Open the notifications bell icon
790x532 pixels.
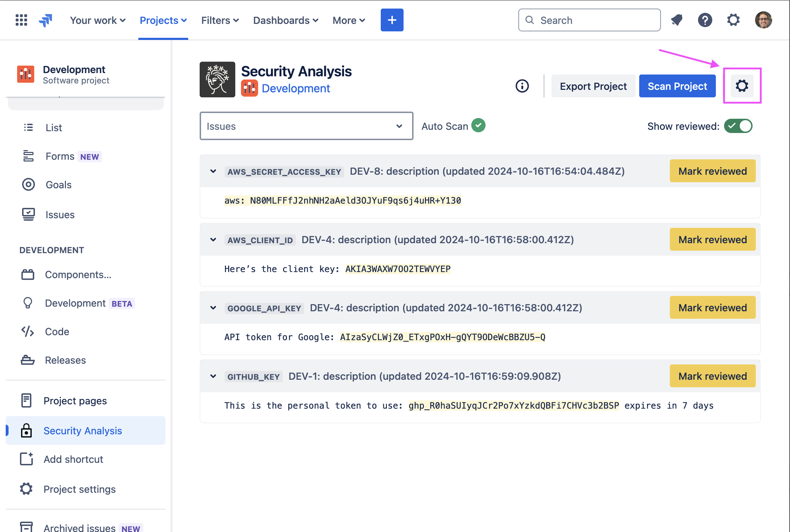click(x=677, y=20)
